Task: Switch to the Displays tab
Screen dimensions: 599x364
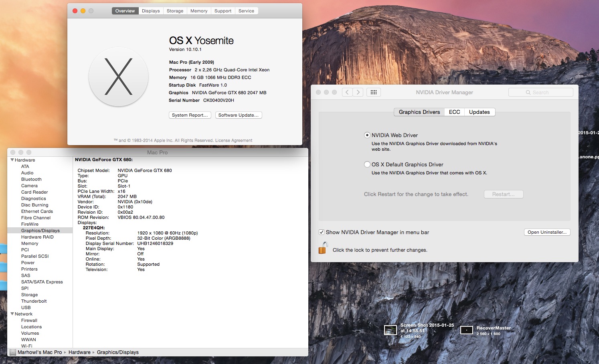Action: [x=151, y=11]
